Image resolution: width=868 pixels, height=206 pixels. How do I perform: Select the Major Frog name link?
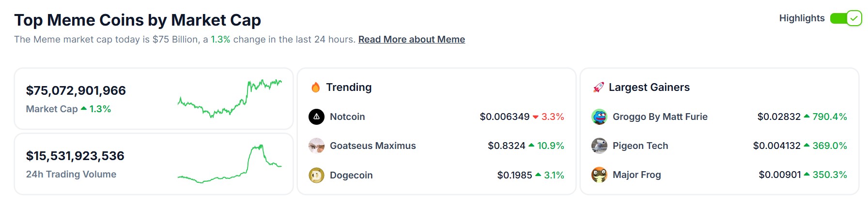(636, 175)
